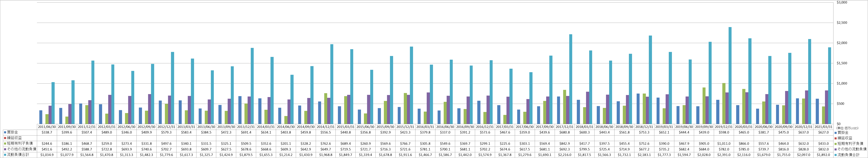Click the $2,391.0 cell
868x158 pixels.
click(723, 155)
